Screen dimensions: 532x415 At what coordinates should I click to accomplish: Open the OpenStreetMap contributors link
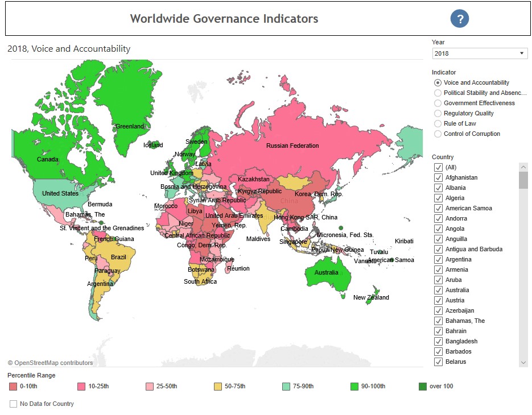(x=50, y=363)
